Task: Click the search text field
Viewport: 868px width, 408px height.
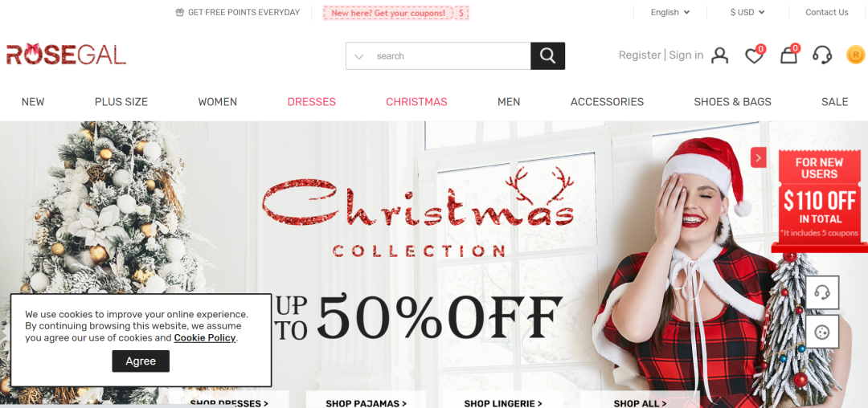Action: coord(451,56)
